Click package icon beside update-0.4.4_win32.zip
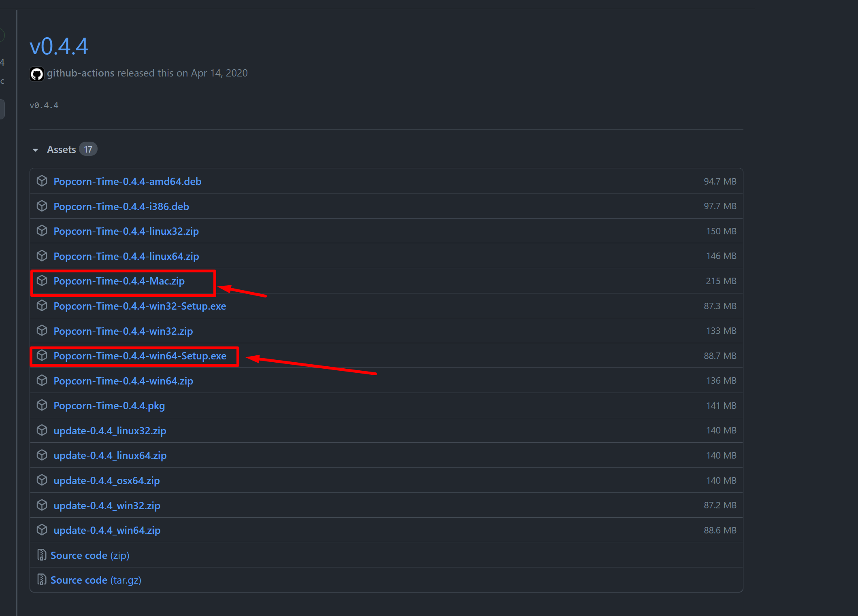 [42, 505]
